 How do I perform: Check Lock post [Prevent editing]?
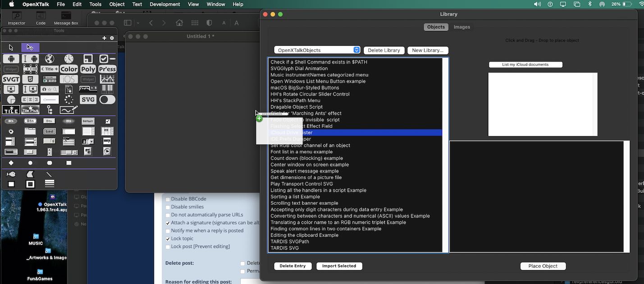[x=168, y=247]
